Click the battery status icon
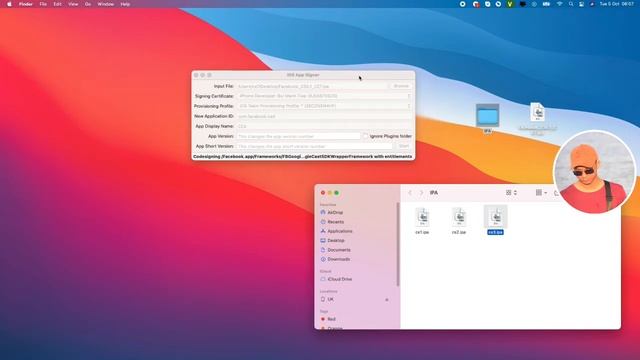The image size is (640, 360). (546, 4)
